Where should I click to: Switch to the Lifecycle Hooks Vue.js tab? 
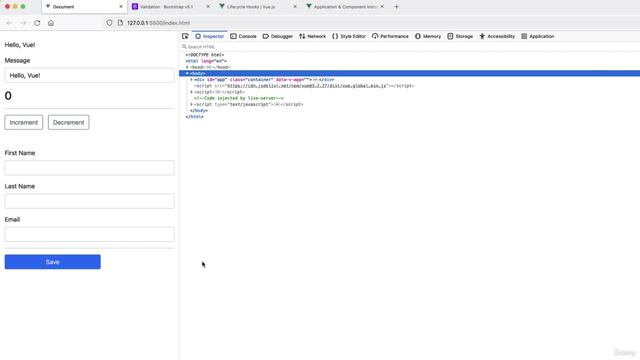coord(257,7)
